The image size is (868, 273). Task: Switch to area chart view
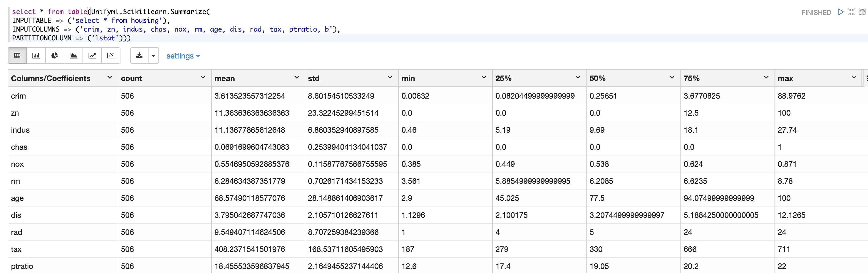click(73, 55)
